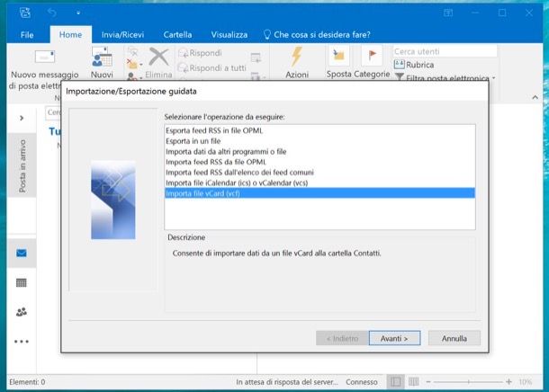
Task: Open the Quick Access Toolbar customize arrow
Action: pyautogui.click(x=78, y=13)
